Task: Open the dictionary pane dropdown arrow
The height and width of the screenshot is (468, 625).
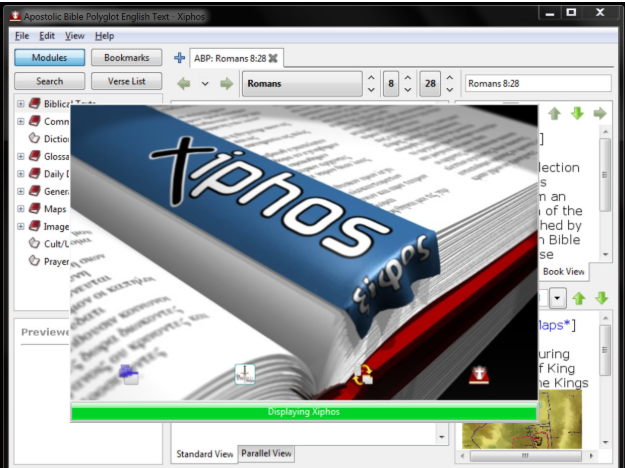Action: coord(558,298)
